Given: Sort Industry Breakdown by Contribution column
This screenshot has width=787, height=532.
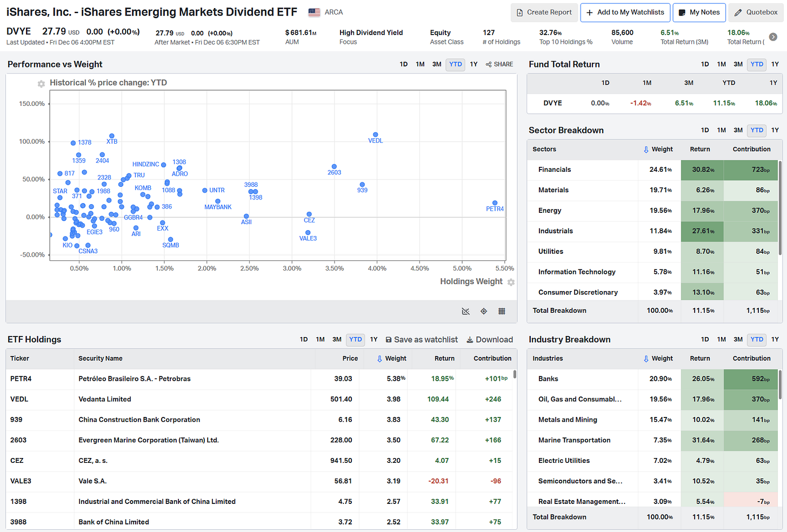Looking at the screenshot, I should point(751,359).
